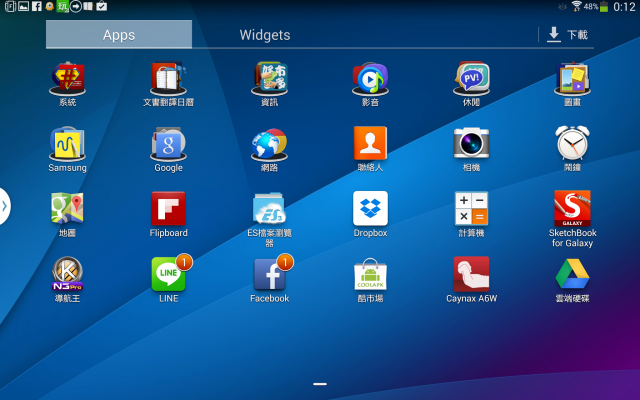Tap the page indicator at bottom

320,384
